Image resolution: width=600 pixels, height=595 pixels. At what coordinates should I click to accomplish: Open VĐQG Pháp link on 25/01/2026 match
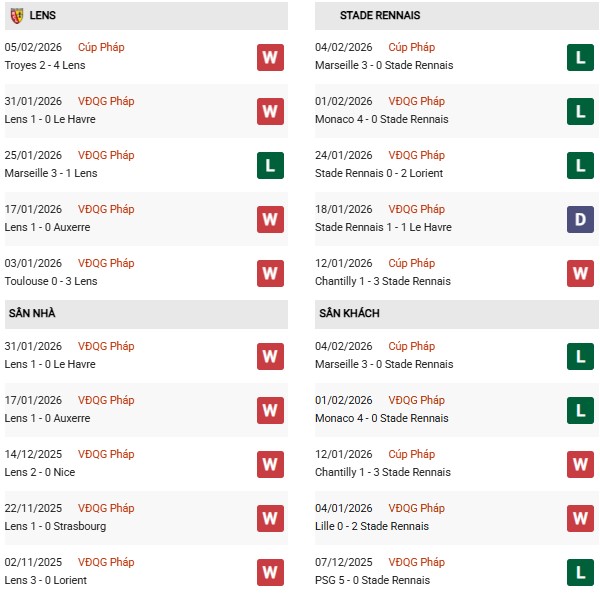point(106,155)
